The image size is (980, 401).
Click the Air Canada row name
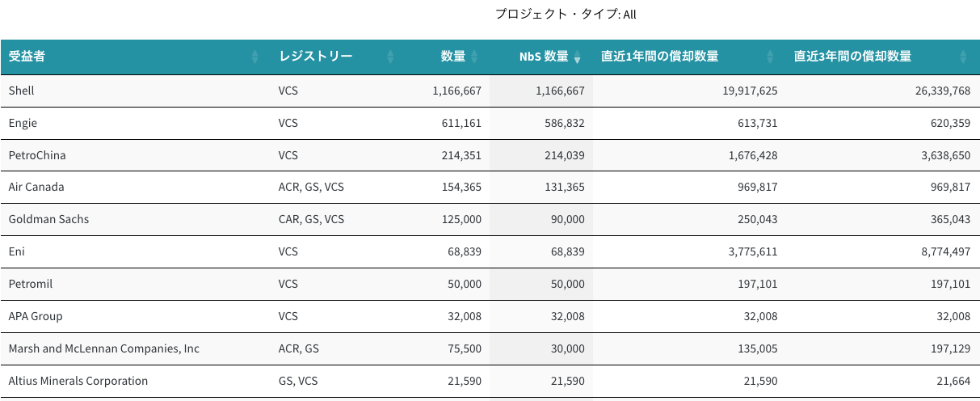[36, 187]
